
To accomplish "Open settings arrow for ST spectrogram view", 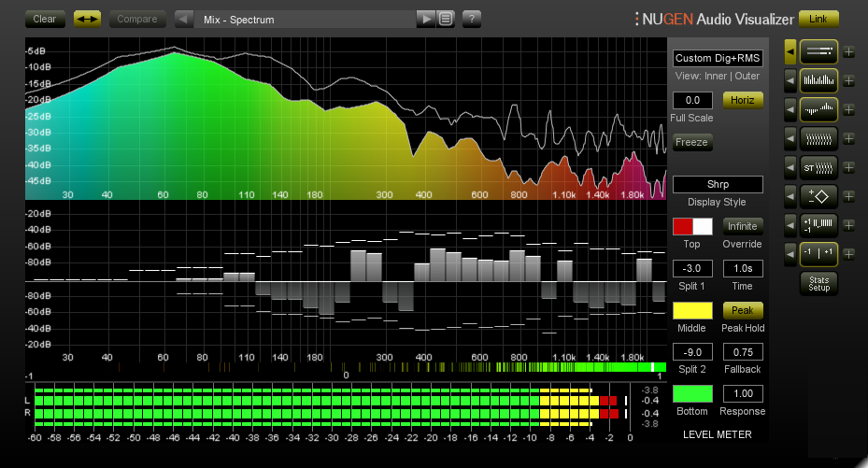I will coord(790,167).
